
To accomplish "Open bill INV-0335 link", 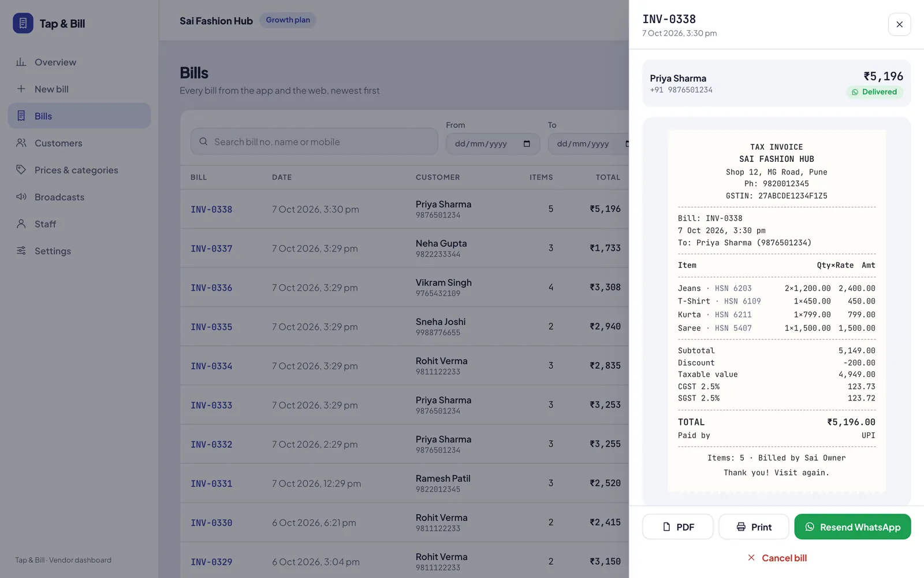I will (211, 327).
